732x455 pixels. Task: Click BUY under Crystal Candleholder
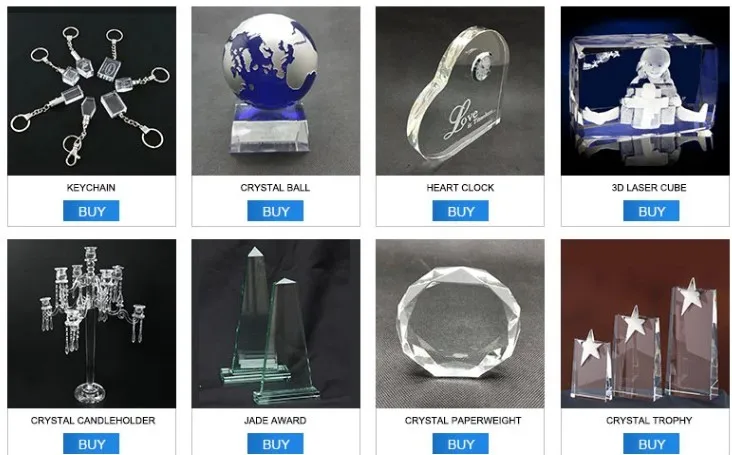tap(91, 444)
